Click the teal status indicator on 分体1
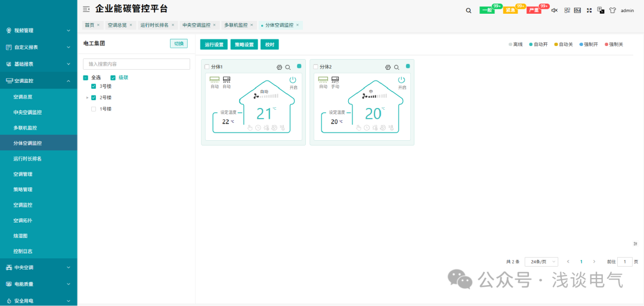The image size is (644, 306). coord(299,66)
